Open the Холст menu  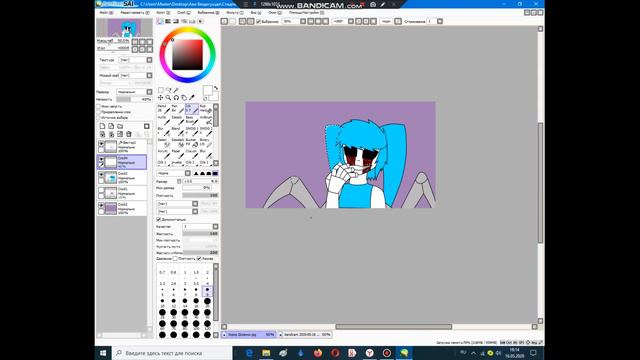163,13
